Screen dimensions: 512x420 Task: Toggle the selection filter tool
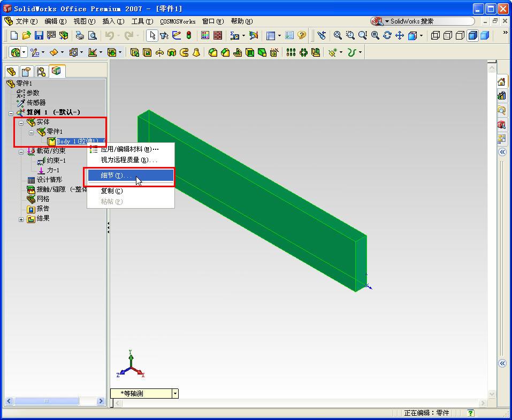coord(164,35)
